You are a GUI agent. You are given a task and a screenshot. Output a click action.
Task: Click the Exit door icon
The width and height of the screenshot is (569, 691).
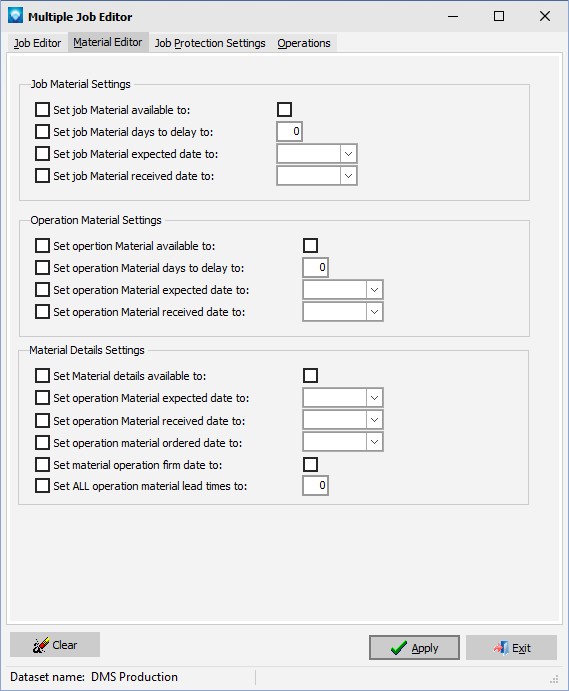pos(501,648)
